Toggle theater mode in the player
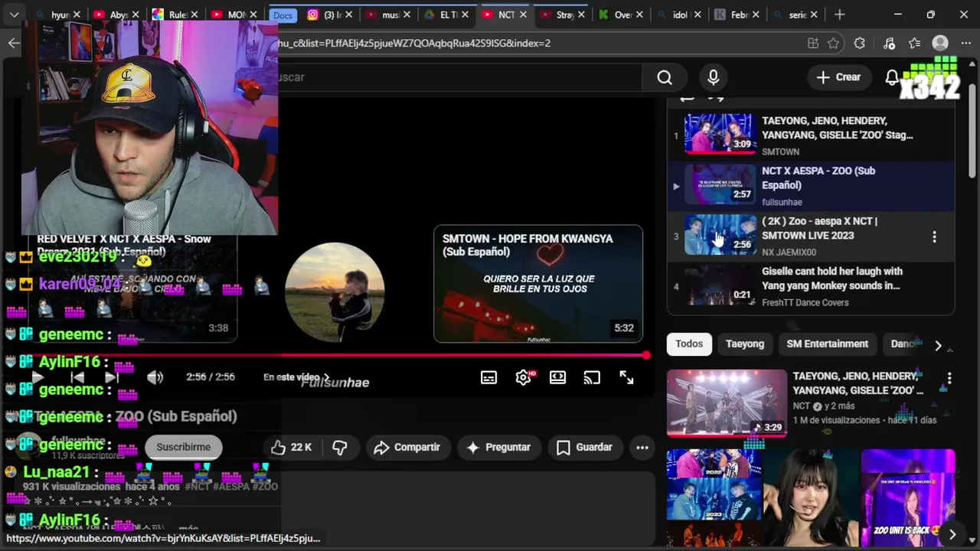 (557, 377)
